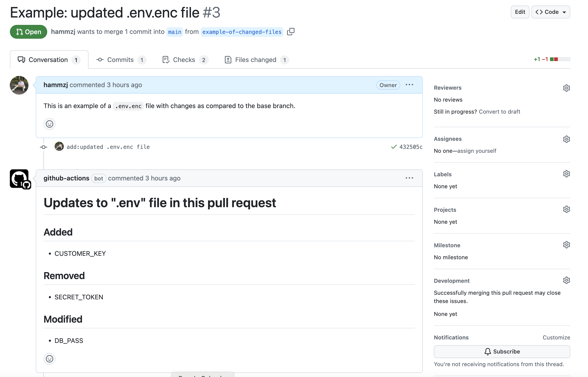Switch to the Files changed tab
This screenshot has height=377, width=588.
tap(256, 60)
